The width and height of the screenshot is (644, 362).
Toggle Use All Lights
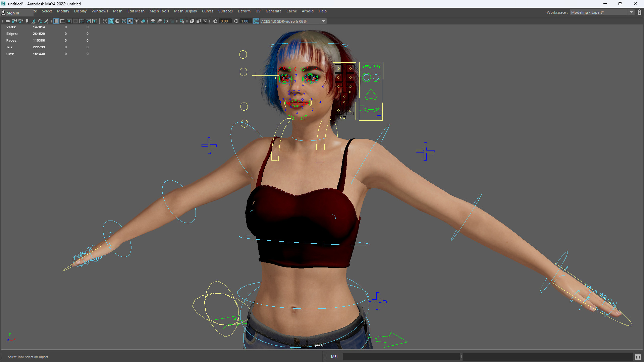(x=137, y=21)
